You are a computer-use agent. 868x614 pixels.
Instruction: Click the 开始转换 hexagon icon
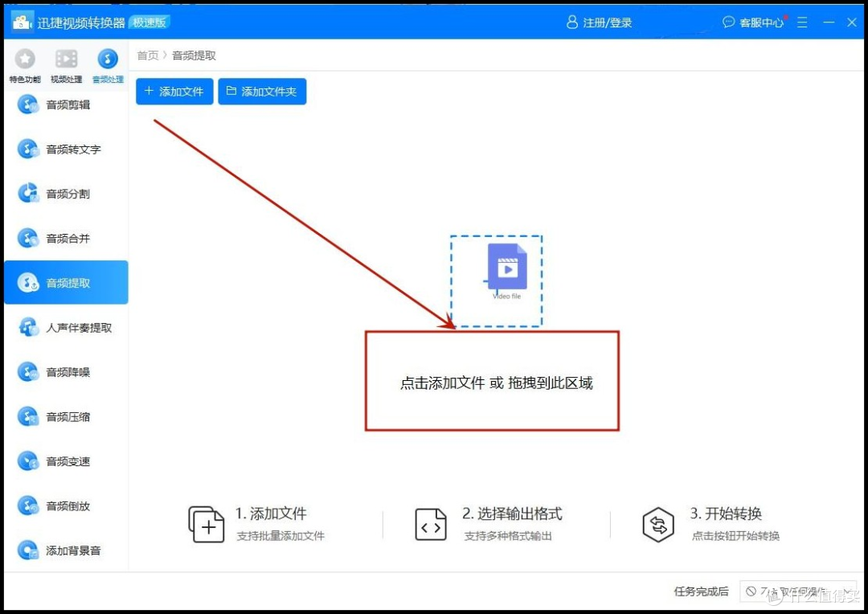pyautogui.click(x=658, y=524)
